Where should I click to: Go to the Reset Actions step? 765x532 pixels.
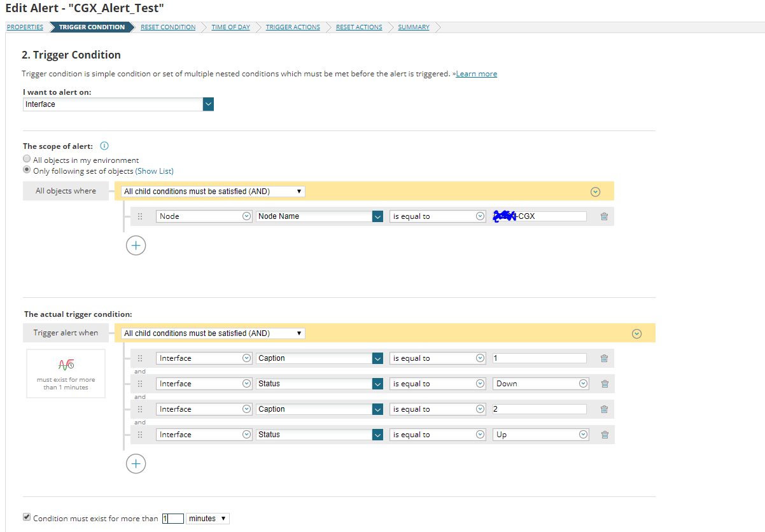tap(359, 27)
